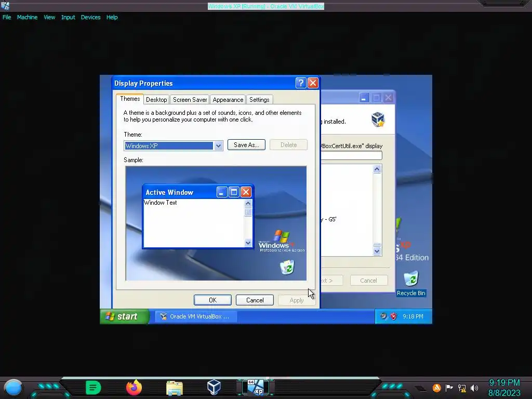Open the VirtualBox File menu

tap(7, 17)
